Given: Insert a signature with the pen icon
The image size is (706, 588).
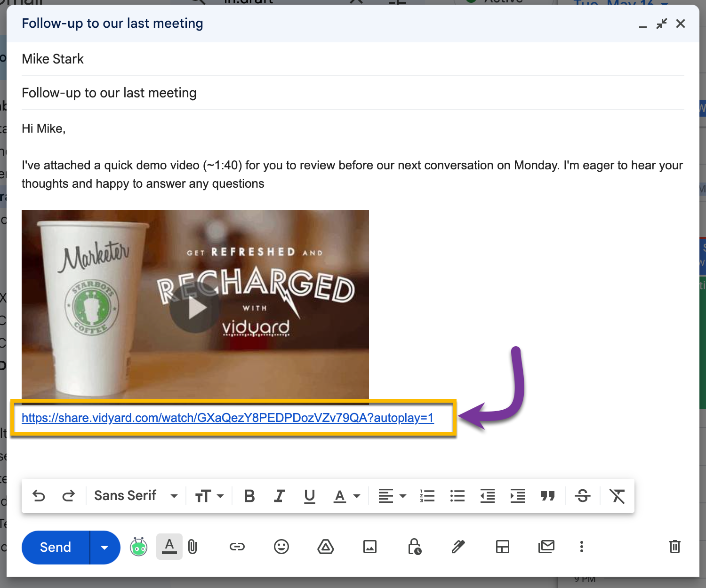Looking at the screenshot, I should (x=458, y=547).
